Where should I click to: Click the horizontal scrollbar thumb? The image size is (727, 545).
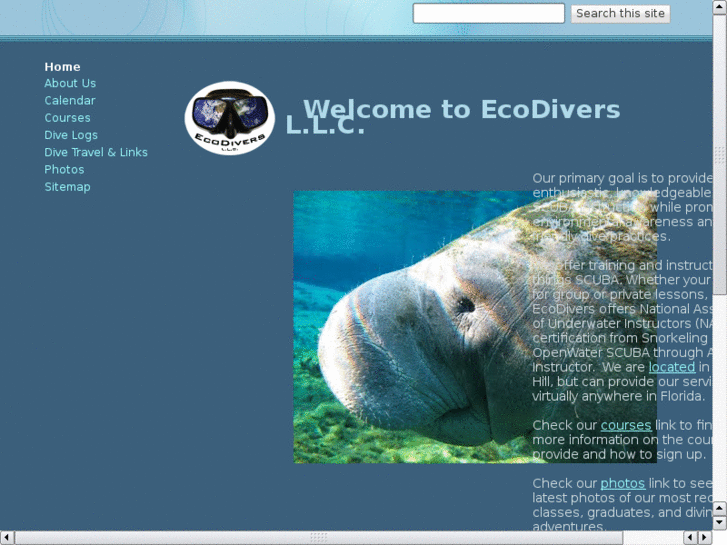click(319, 538)
